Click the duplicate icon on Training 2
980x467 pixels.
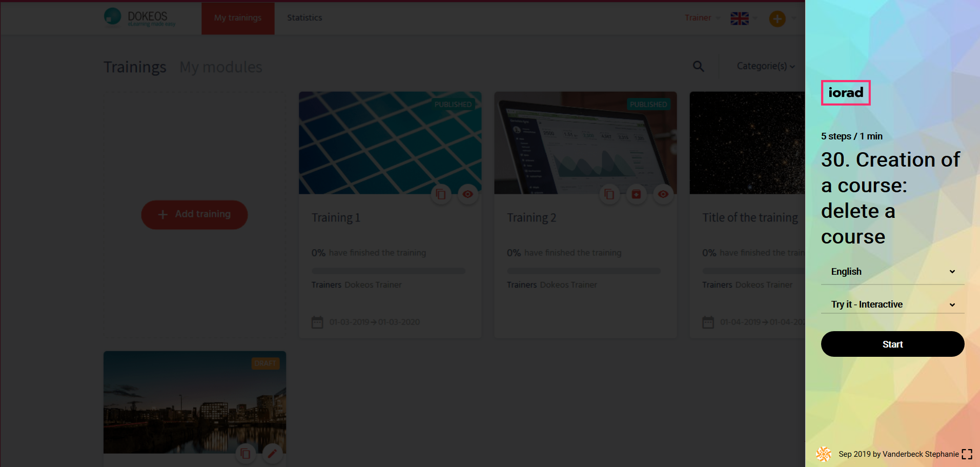point(609,194)
